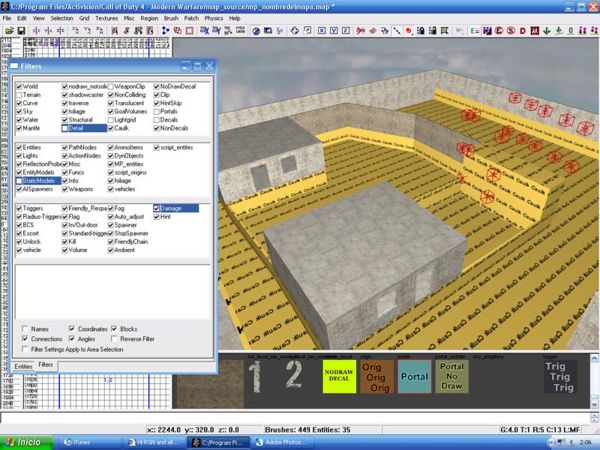Open the Region menu

click(x=149, y=18)
